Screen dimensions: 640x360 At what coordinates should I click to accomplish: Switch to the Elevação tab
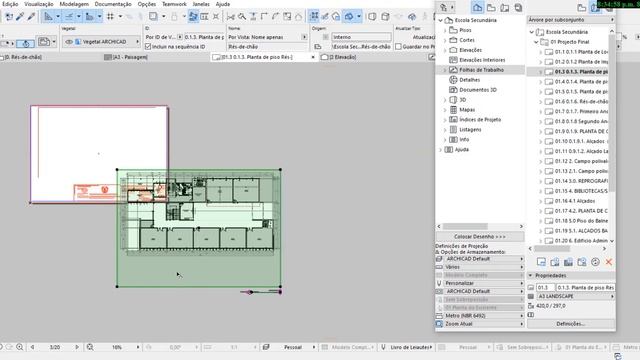pos(339,57)
